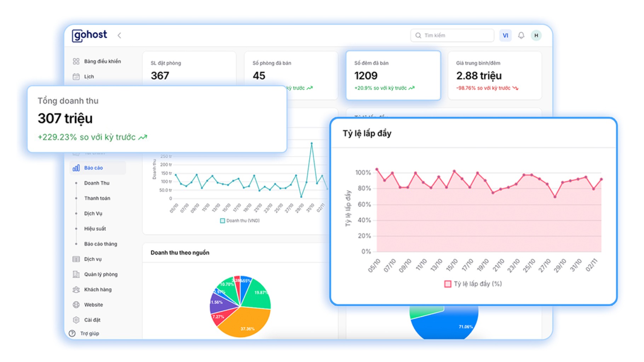The image size is (644, 362).
Task: Select Báo cáo menu item
Action: pos(98,168)
